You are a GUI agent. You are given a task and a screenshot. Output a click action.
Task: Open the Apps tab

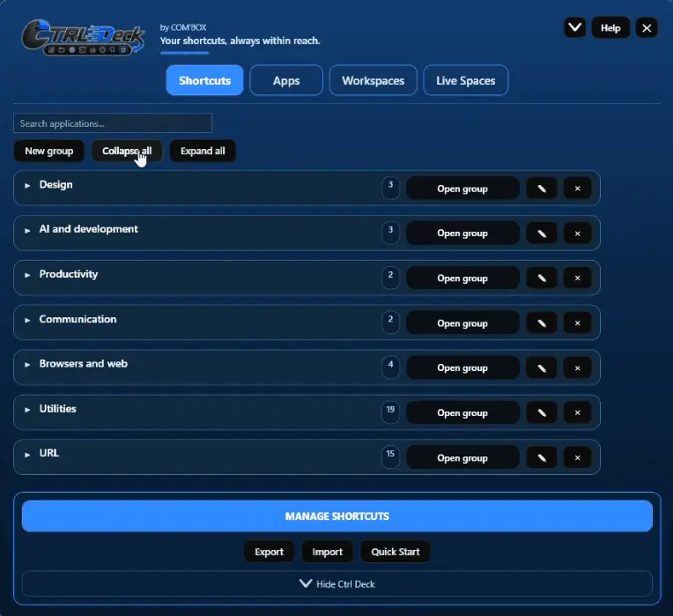pyautogui.click(x=286, y=80)
